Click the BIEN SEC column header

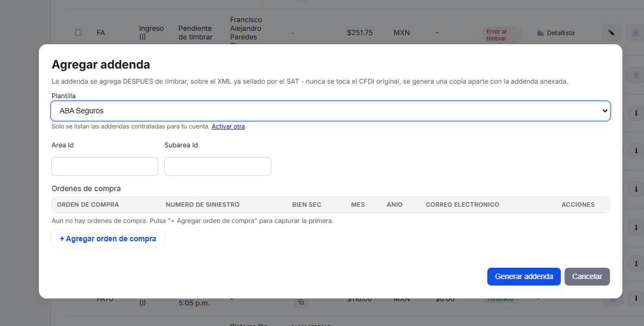(x=307, y=205)
